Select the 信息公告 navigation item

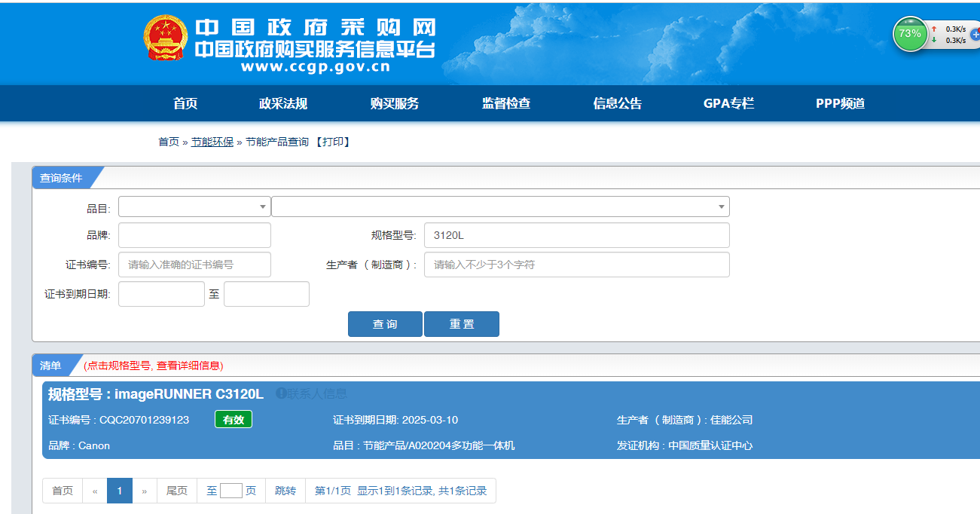point(618,103)
